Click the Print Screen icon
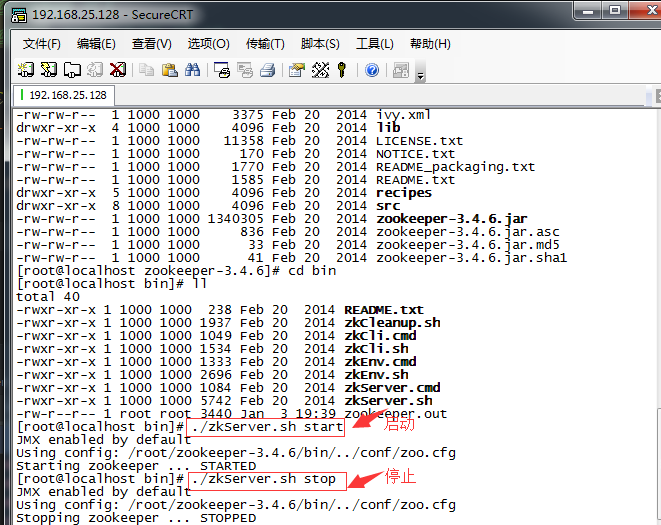Image resolution: width=661 pixels, height=525 pixels. (x=222, y=70)
